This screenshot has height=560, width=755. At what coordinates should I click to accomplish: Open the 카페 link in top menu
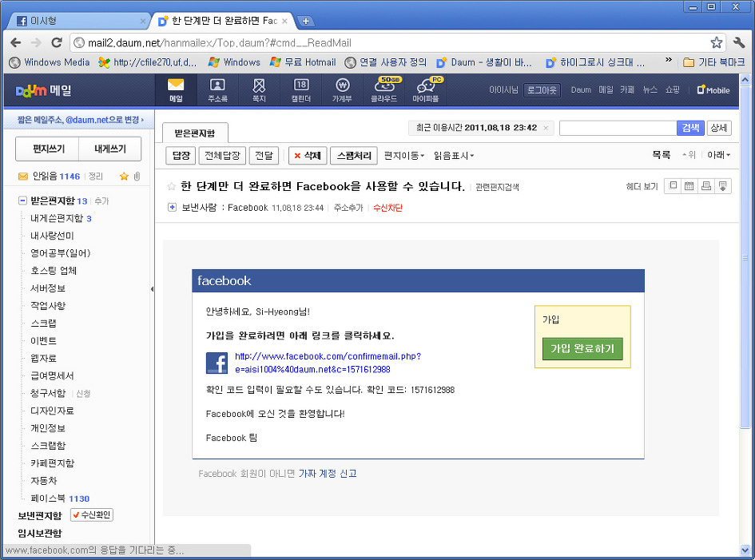click(627, 90)
